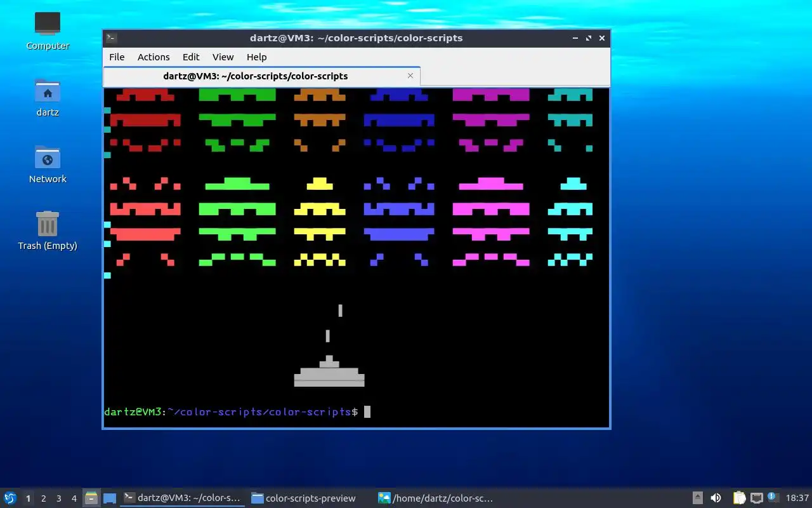The height and width of the screenshot is (508, 812).
Task: Open the Help menu in the terminal
Action: click(x=256, y=57)
